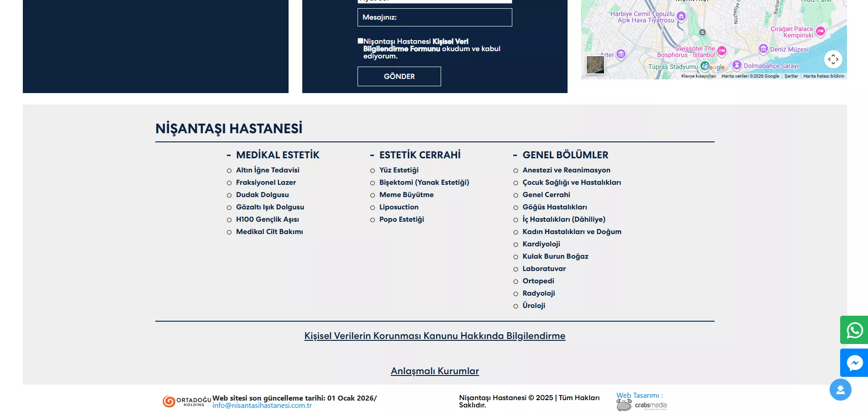
Task: Click the Ortadoğu Holding logo
Action: [187, 401]
